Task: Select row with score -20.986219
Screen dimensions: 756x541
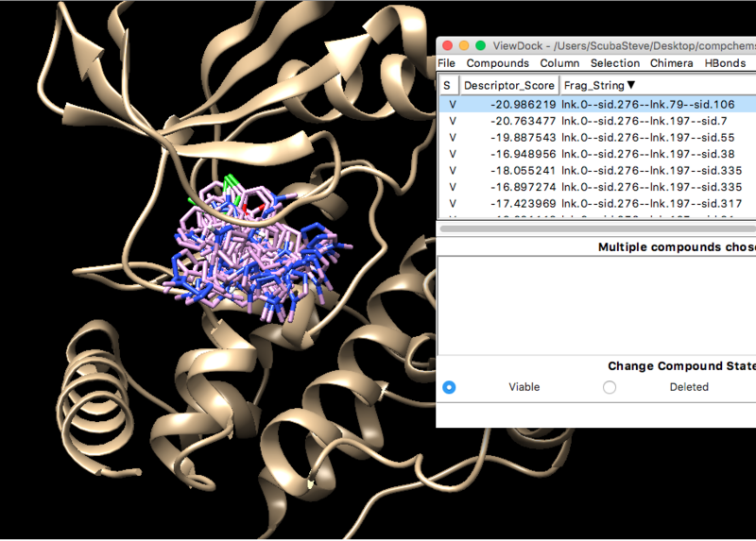Action: point(597,105)
